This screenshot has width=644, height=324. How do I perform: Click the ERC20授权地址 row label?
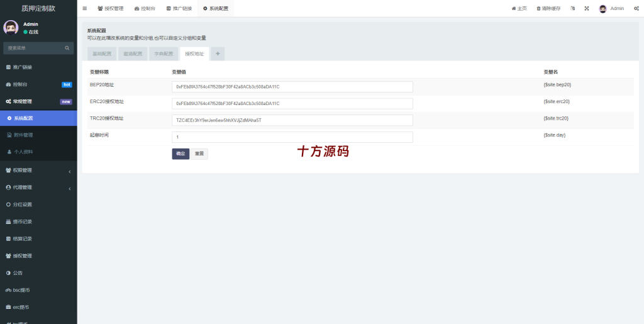(107, 101)
